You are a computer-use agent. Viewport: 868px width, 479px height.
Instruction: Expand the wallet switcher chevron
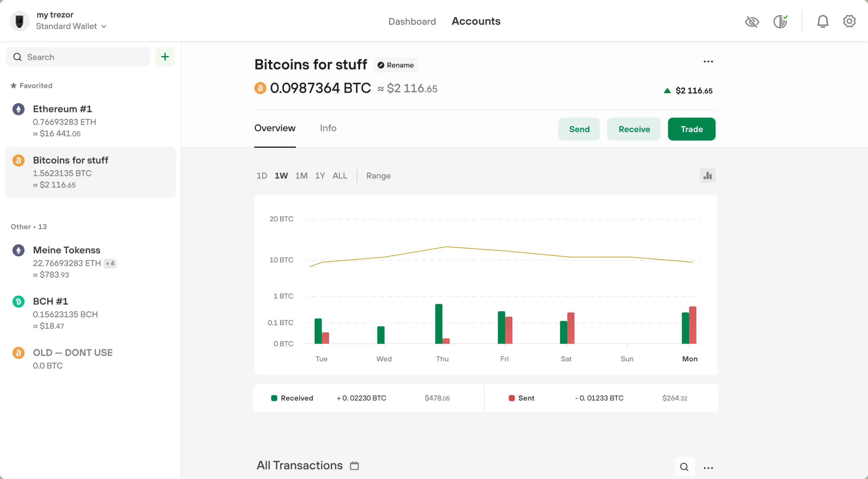click(x=104, y=26)
